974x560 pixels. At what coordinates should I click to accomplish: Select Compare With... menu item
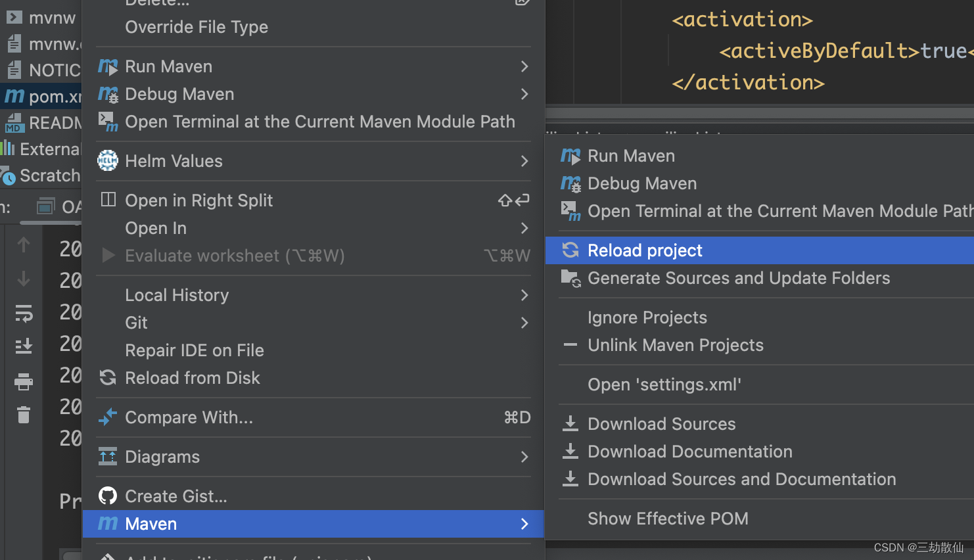click(189, 417)
